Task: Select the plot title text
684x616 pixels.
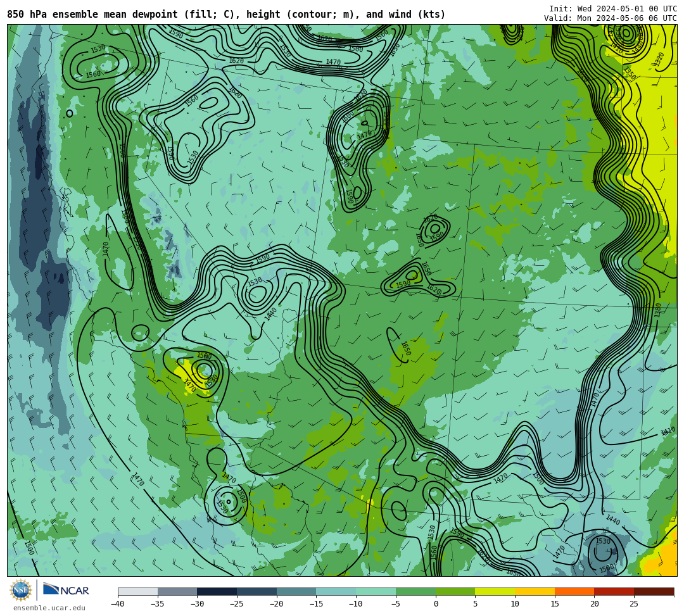Action: coord(226,15)
